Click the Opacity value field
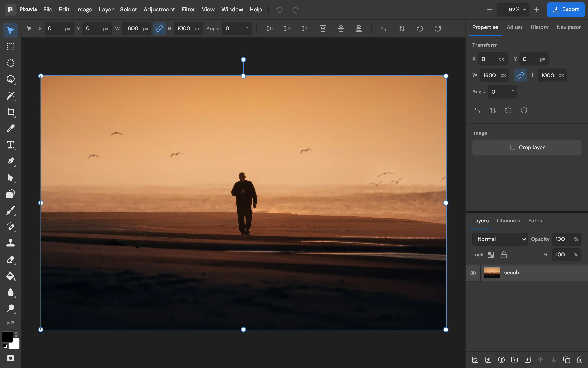This screenshot has height=368, width=588. pos(566,239)
